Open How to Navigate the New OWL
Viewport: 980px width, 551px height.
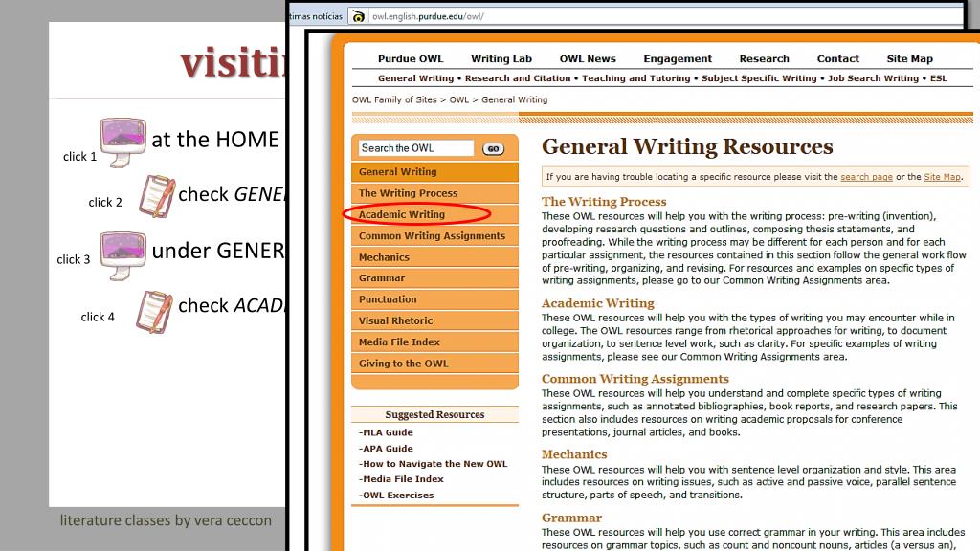coord(434,464)
